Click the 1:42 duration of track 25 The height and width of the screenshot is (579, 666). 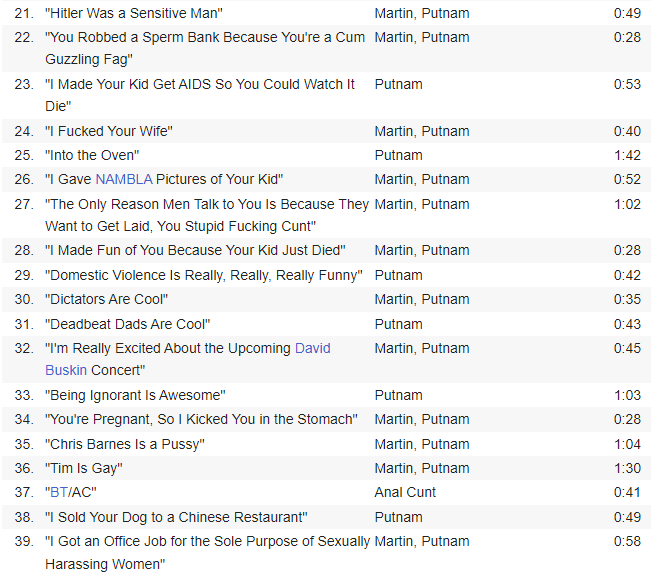point(627,155)
